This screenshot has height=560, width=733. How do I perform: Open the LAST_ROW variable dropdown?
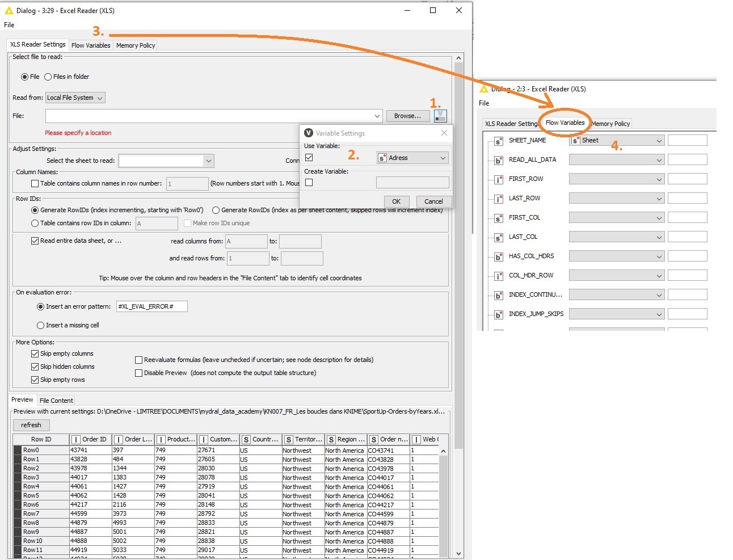click(617, 198)
